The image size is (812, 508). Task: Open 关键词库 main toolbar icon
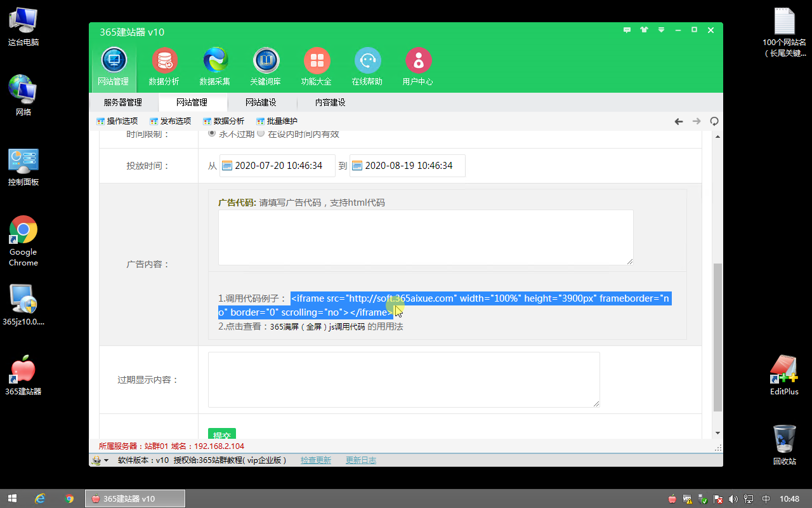(266, 67)
